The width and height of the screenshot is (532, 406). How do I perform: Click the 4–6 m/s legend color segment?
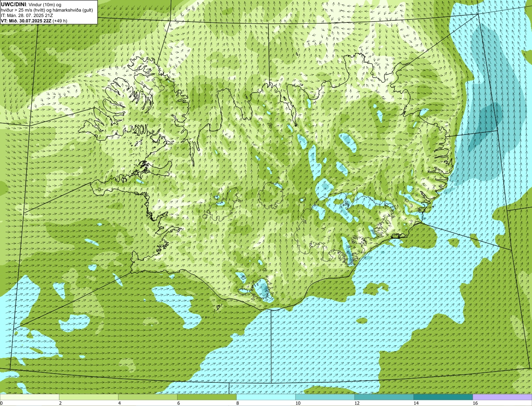point(148,397)
